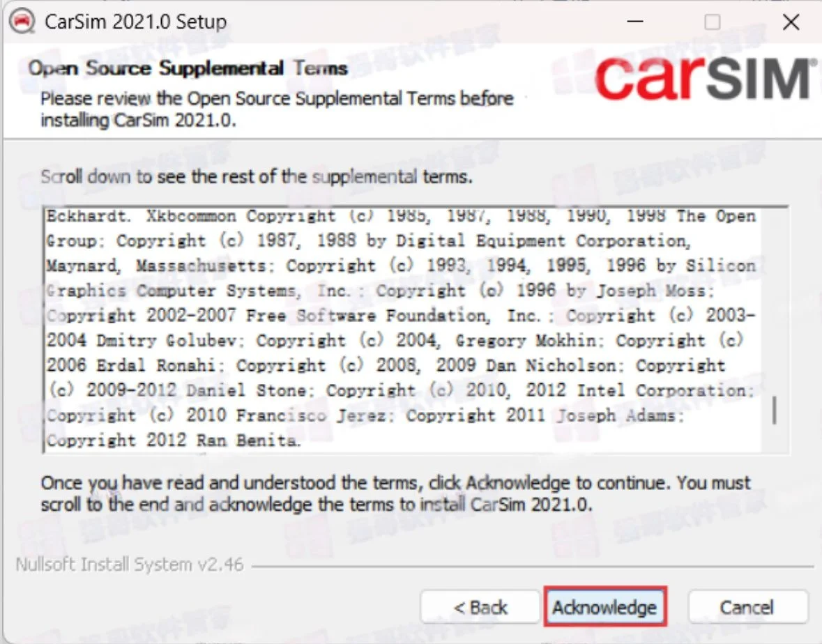This screenshot has height=644, width=822.
Task: Click the line mentioning 'Free Software Foundation'
Action: point(401,316)
